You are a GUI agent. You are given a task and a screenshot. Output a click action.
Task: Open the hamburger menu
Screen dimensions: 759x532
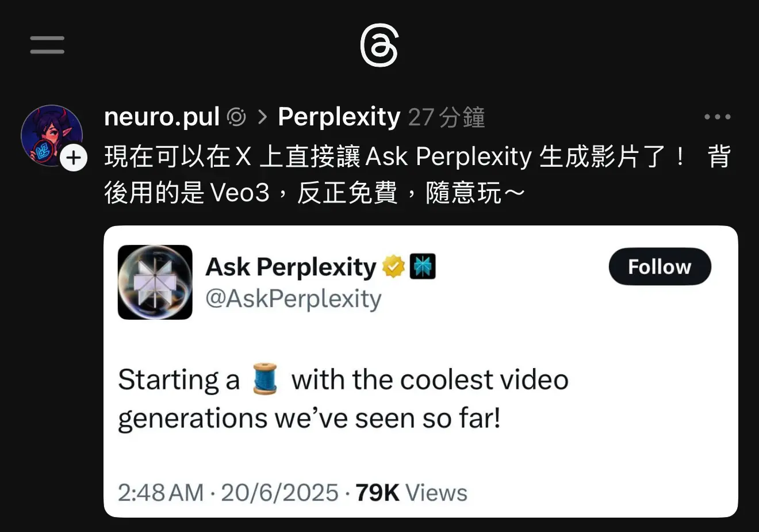coord(47,45)
